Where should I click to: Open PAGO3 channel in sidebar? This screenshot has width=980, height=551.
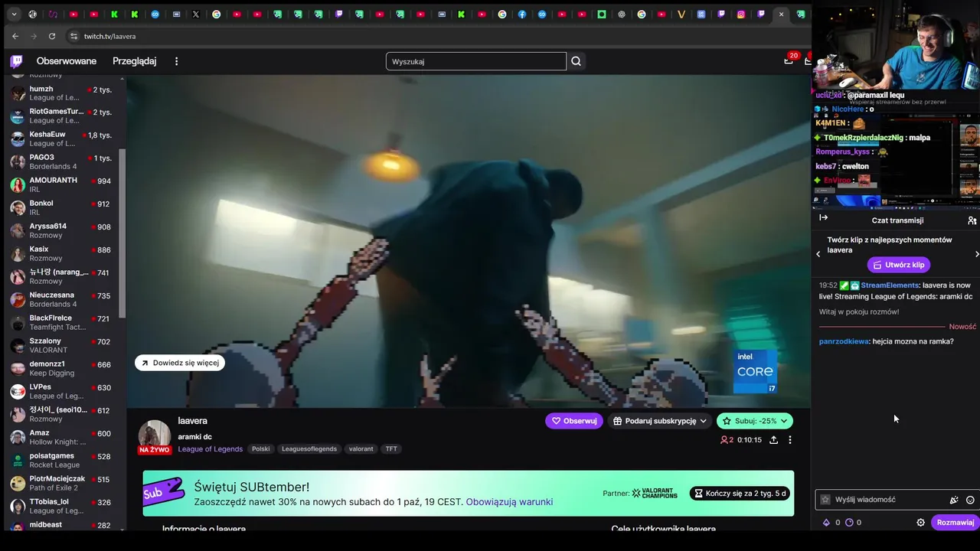point(61,162)
